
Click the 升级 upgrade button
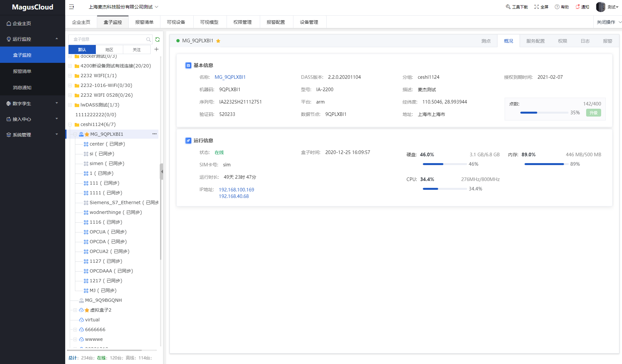[x=594, y=113]
